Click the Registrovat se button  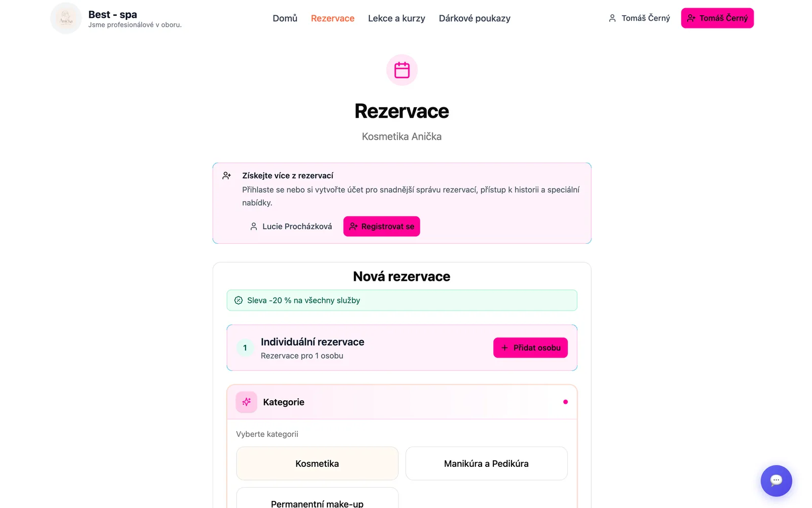(382, 227)
